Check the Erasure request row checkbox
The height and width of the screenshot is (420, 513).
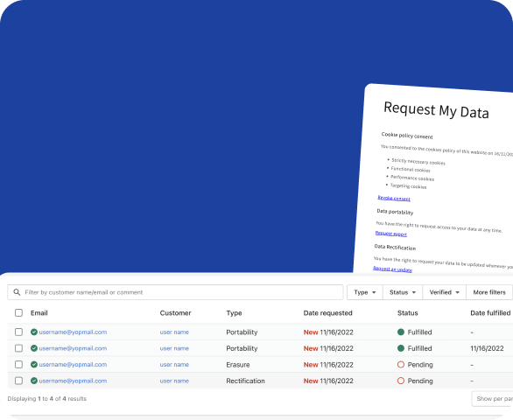coord(18,364)
